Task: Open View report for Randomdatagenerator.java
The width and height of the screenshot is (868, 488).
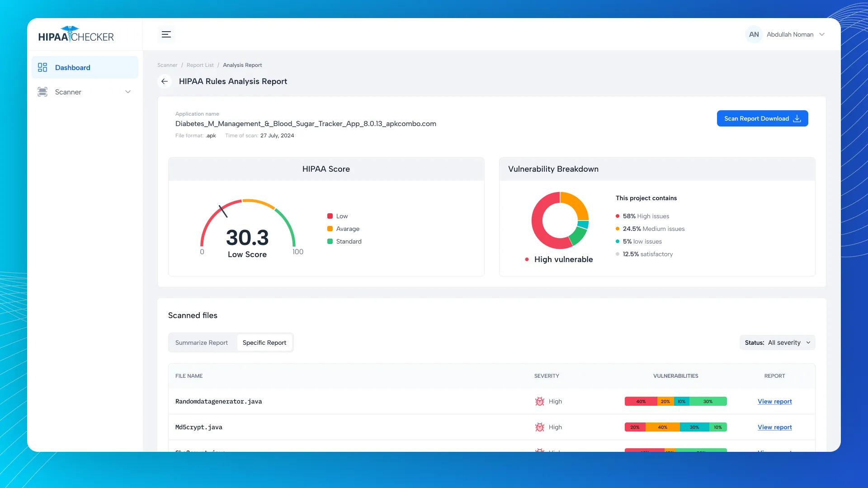Action: 774,401
